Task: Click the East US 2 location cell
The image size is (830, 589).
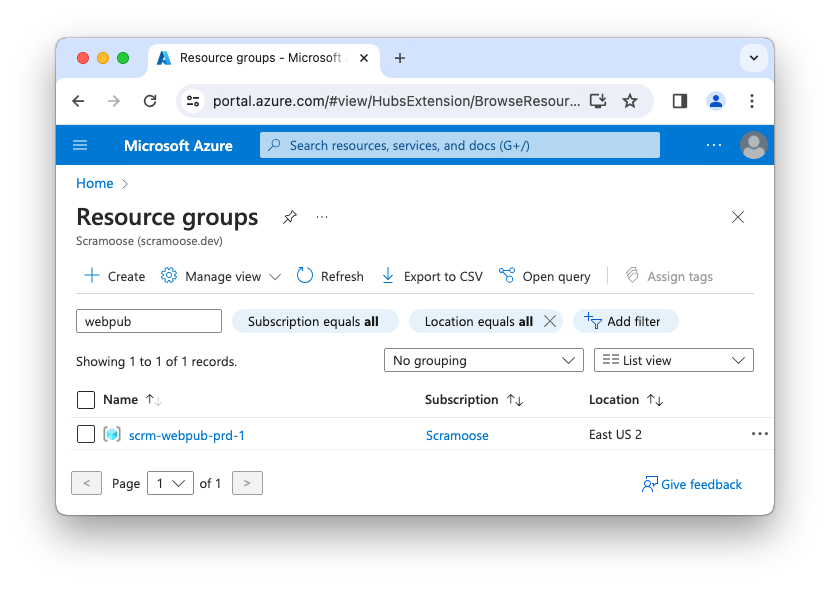Action: (x=615, y=434)
